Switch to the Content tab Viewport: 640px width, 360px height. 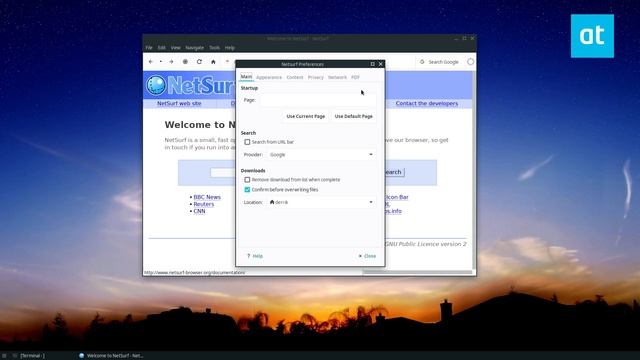click(295, 77)
